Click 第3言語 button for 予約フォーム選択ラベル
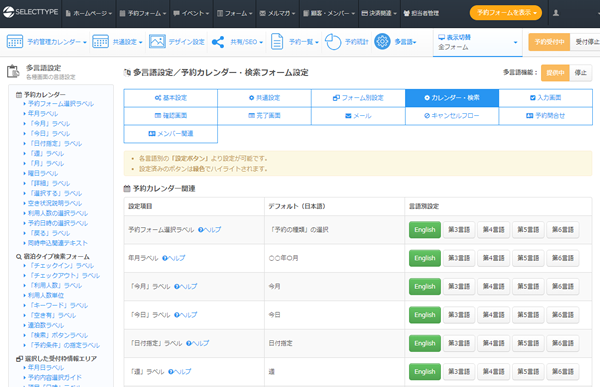600x387 pixels. point(459,230)
